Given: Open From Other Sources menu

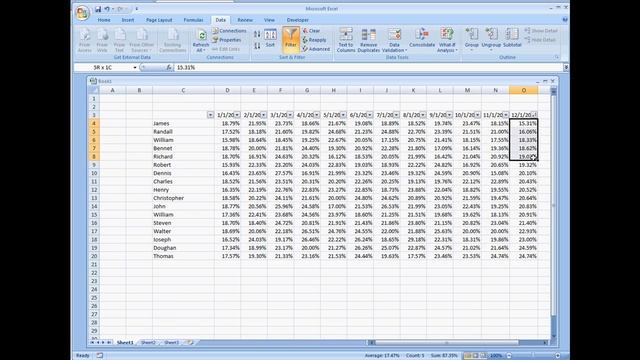Looking at the screenshot, I should [x=142, y=40].
